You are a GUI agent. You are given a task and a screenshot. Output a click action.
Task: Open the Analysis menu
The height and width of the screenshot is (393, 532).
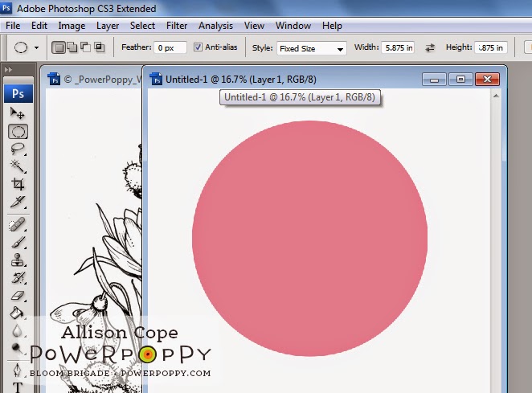[216, 26]
